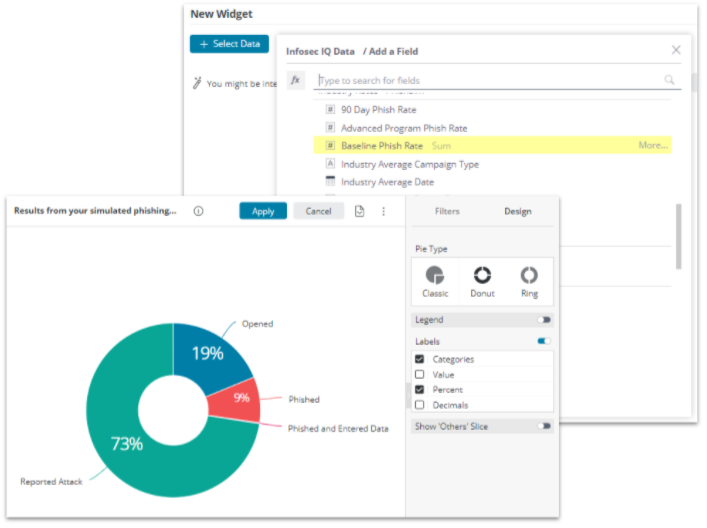This screenshot has height=528, width=707.
Task: Click the document icon next to Cancel
Action: point(360,211)
